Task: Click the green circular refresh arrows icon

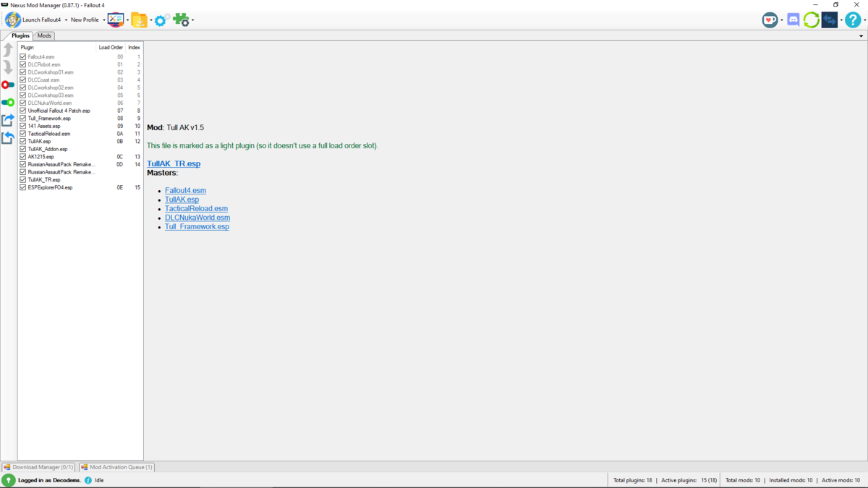Action: click(x=812, y=20)
